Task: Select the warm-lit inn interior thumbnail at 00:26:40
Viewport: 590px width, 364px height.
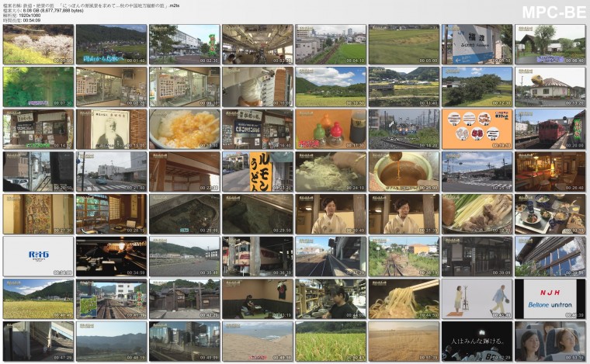Action: [x=550, y=172]
